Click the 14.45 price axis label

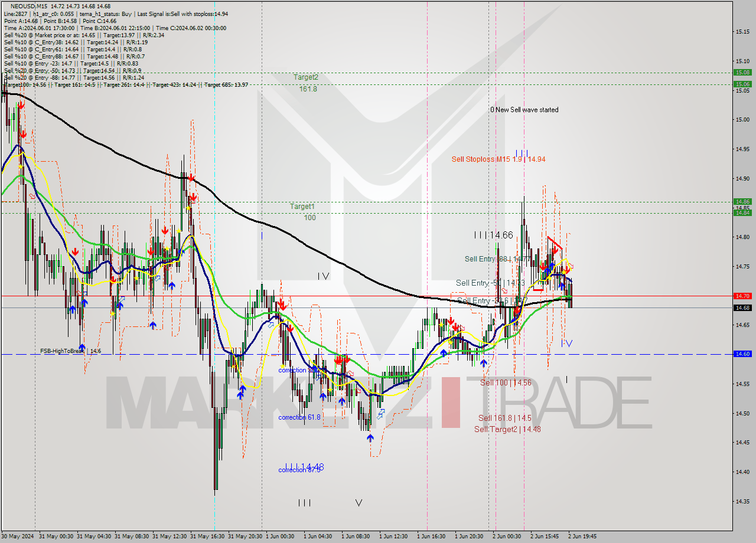742,442
